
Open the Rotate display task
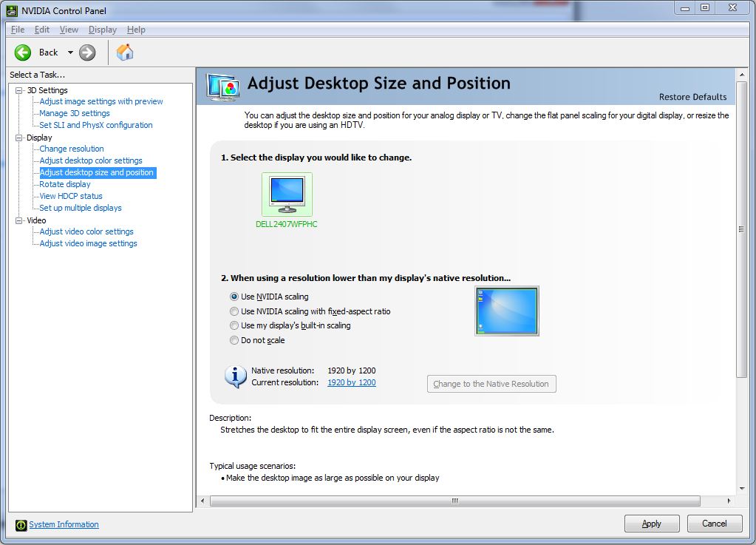(64, 184)
